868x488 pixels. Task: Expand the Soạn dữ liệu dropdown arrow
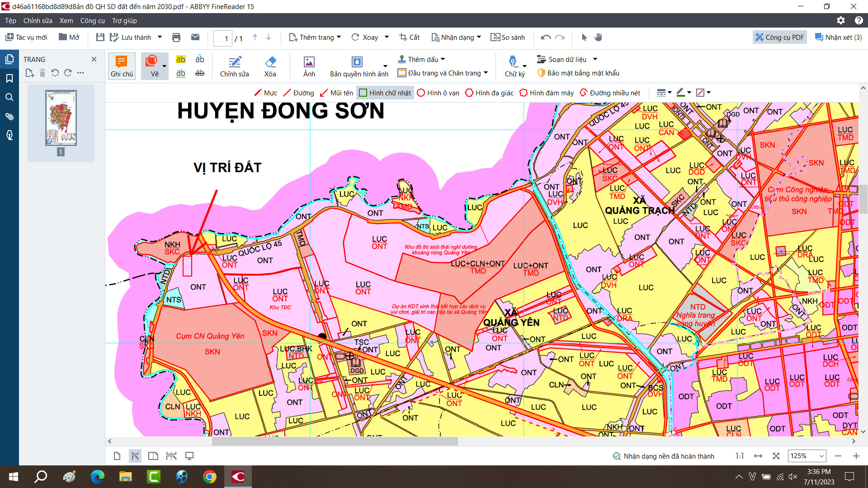pos(595,59)
